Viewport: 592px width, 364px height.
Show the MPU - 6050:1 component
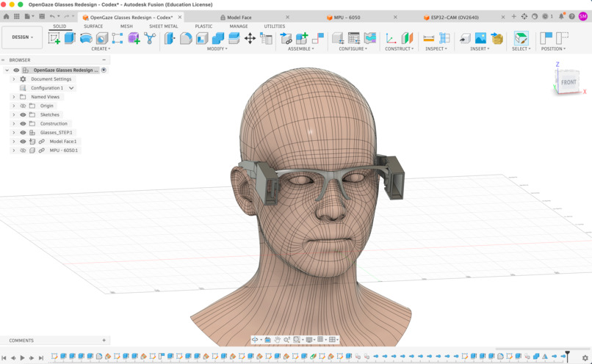pos(23,150)
